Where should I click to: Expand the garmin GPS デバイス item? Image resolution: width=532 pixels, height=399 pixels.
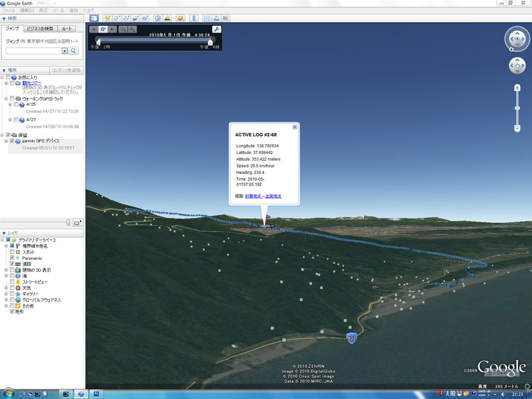6,141
